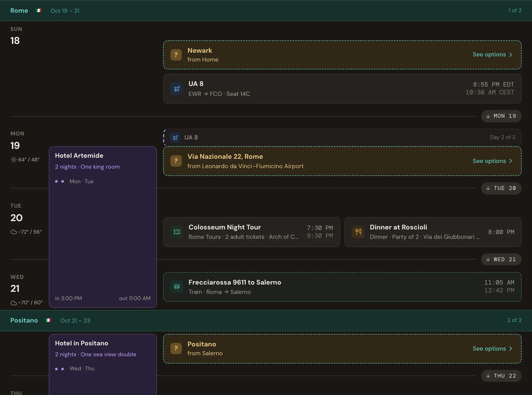Click '2 nights · One sea view double' text
The width and height of the screenshot is (532, 395).
96,354
